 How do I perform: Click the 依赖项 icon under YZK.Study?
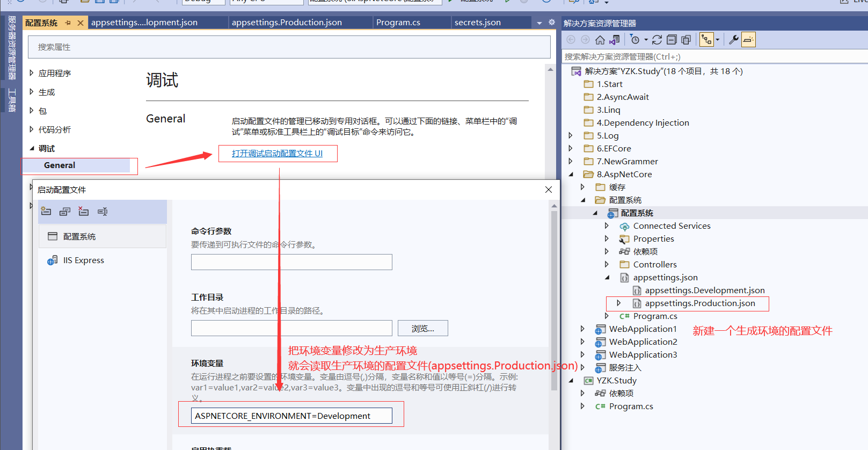(x=600, y=394)
